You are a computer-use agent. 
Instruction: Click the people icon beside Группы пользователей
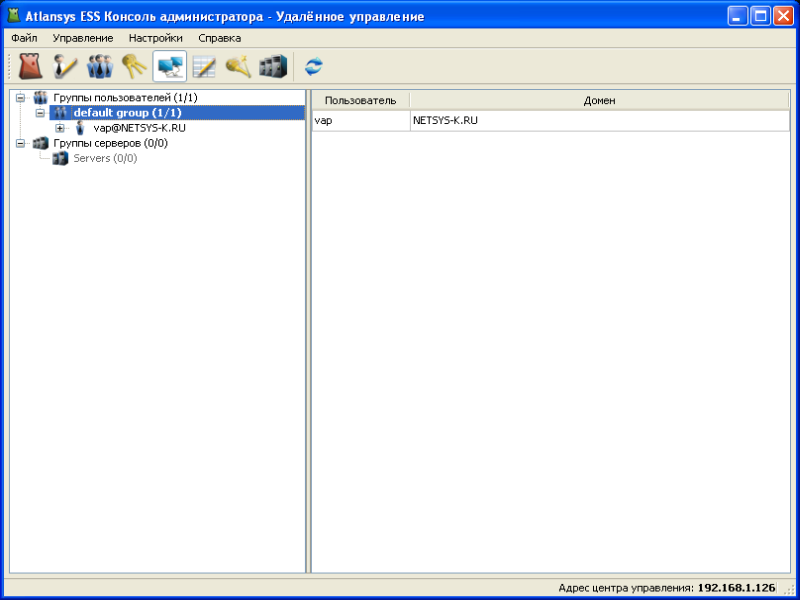pos(40,97)
